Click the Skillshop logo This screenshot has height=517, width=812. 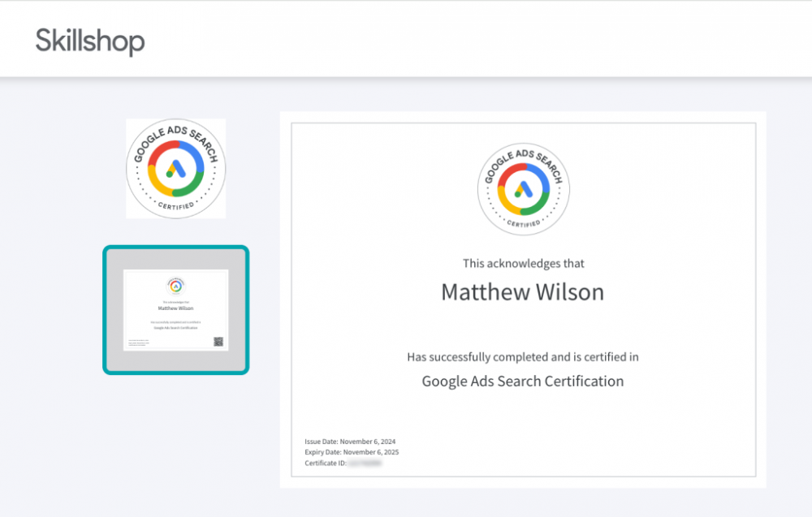pos(89,39)
